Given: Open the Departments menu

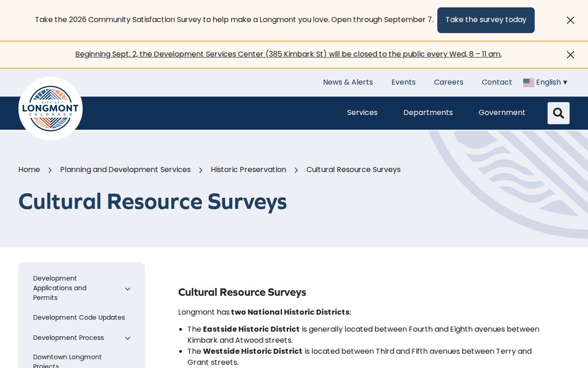Looking at the screenshot, I should point(428,113).
